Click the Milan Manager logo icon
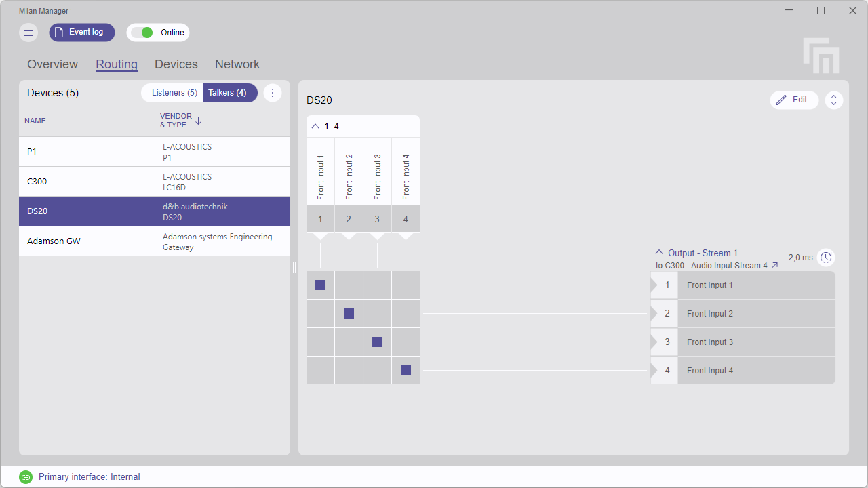The width and height of the screenshot is (868, 488). point(821,54)
